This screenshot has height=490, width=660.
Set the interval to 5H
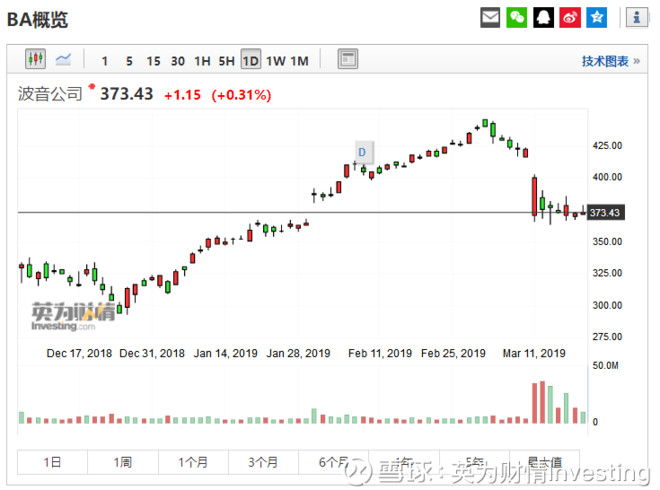pyautogui.click(x=226, y=61)
